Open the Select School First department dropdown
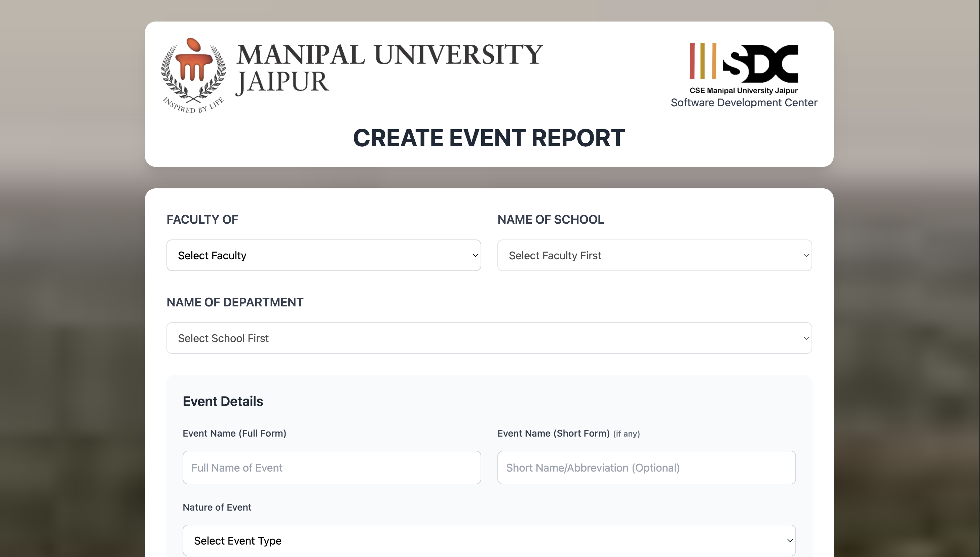The width and height of the screenshot is (980, 557). [x=489, y=338]
